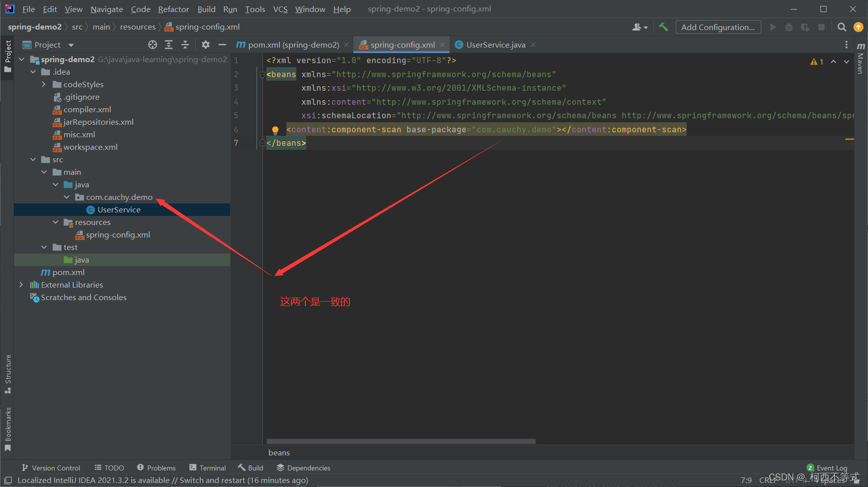Open the Navigate menu
The height and width of the screenshot is (487, 868).
pos(107,9)
